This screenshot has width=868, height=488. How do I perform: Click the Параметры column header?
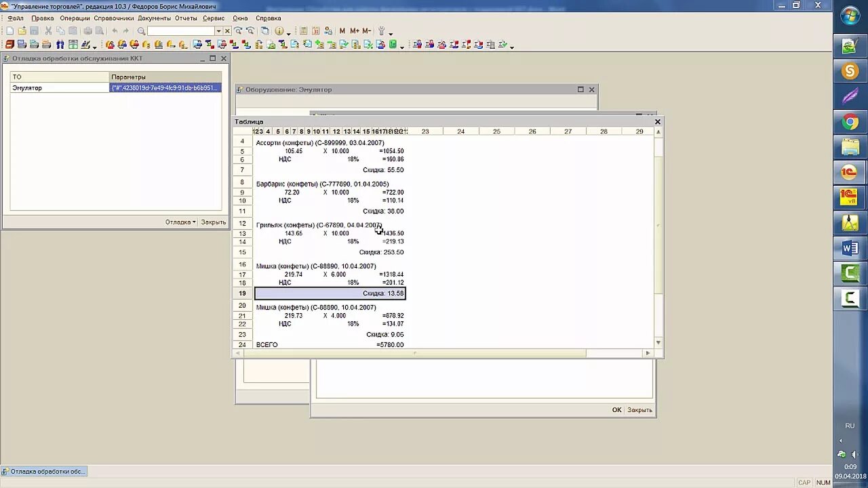click(x=165, y=77)
